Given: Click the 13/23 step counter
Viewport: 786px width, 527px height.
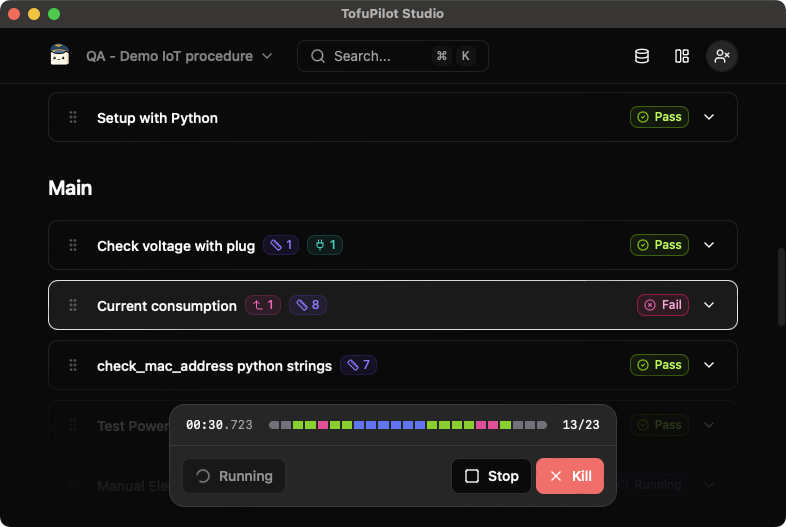Looking at the screenshot, I should pyautogui.click(x=581, y=425).
